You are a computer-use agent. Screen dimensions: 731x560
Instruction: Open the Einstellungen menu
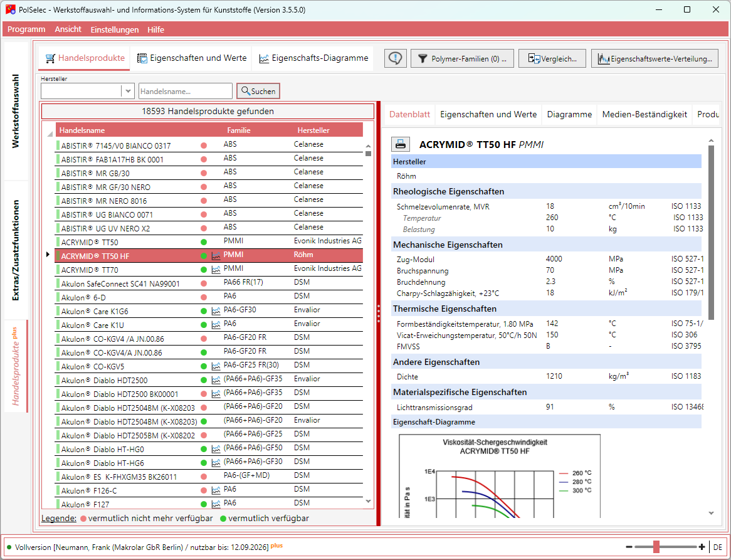click(115, 29)
